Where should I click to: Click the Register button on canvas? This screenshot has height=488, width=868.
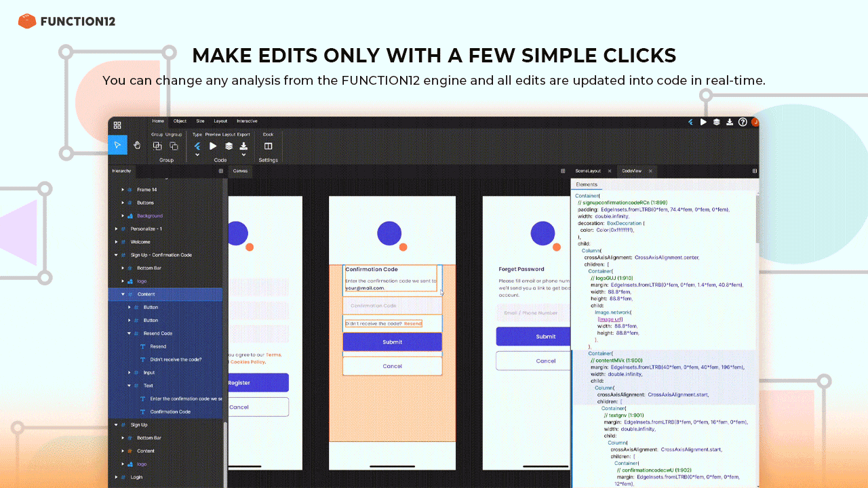[258, 383]
